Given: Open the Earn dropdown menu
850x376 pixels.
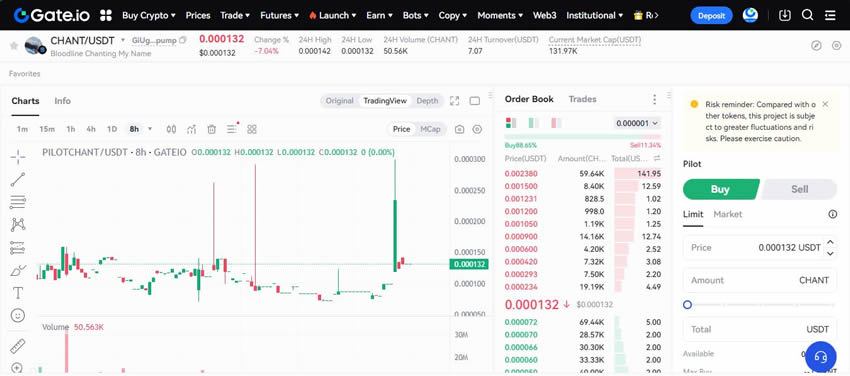Looking at the screenshot, I should tap(379, 15).
